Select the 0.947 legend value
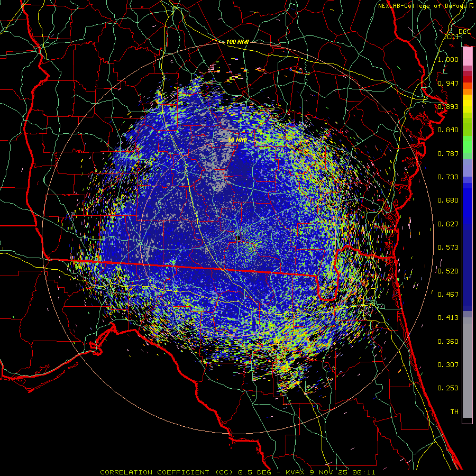 click(448, 83)
